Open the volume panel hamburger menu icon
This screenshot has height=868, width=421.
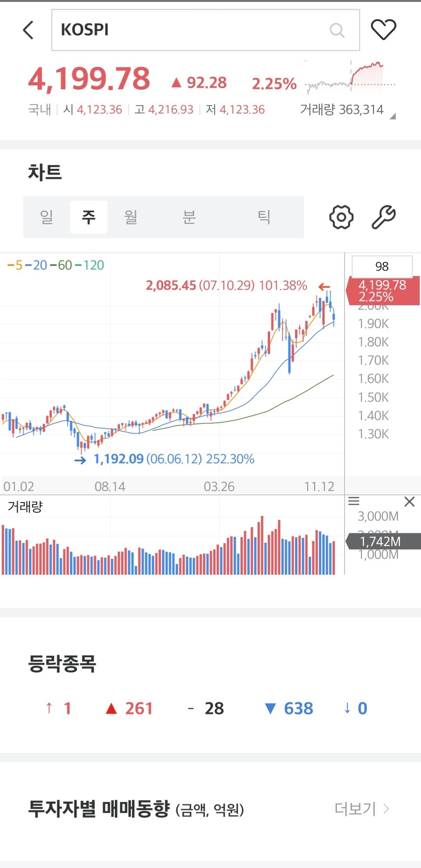click(x=354, y=501)
